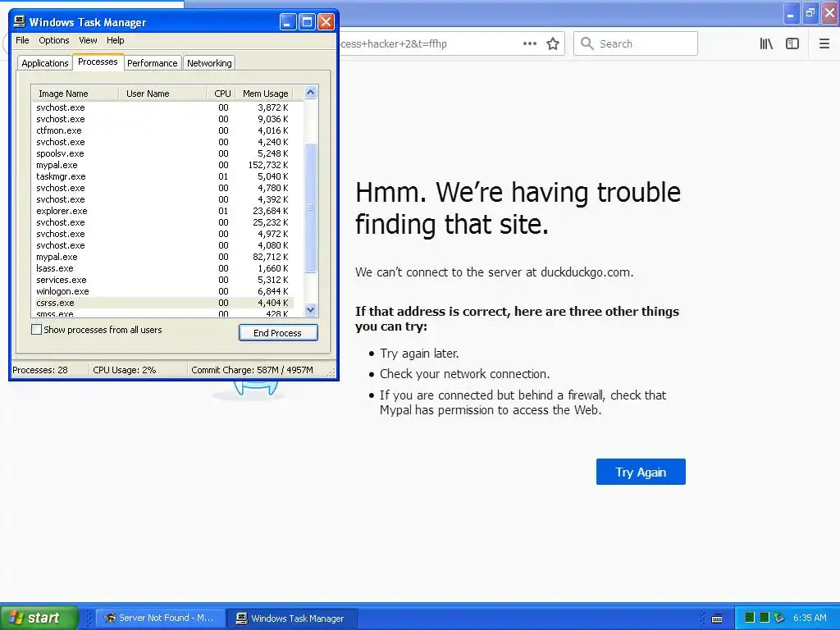Click Task Manager title bar icon
Viewport: 840px width, 630px height.
tap(20, 21)
